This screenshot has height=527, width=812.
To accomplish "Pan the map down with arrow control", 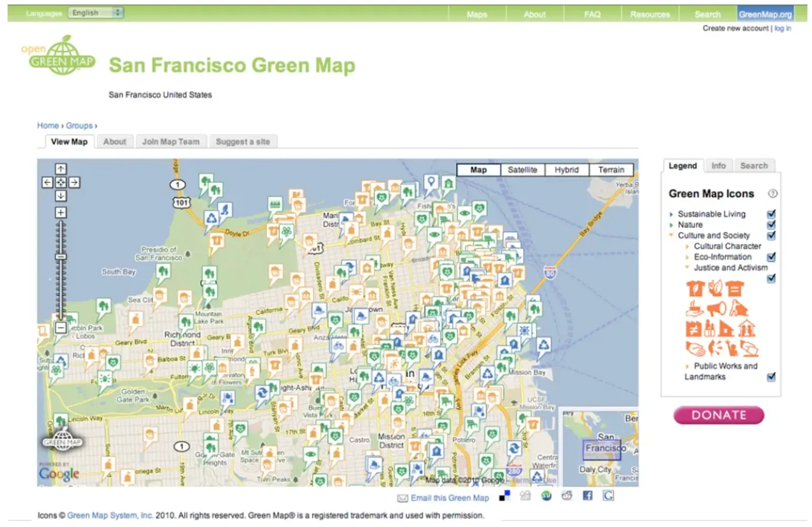I will 60,196.
